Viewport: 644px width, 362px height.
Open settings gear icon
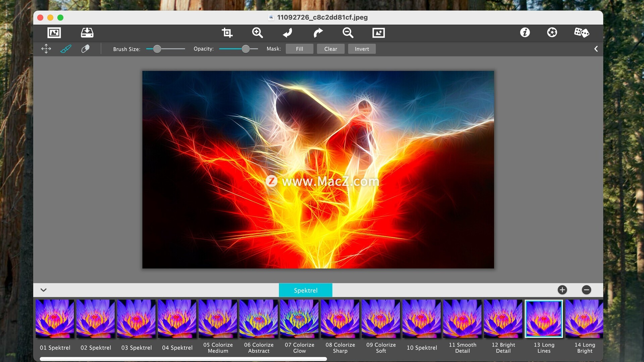tap(552, 32)
